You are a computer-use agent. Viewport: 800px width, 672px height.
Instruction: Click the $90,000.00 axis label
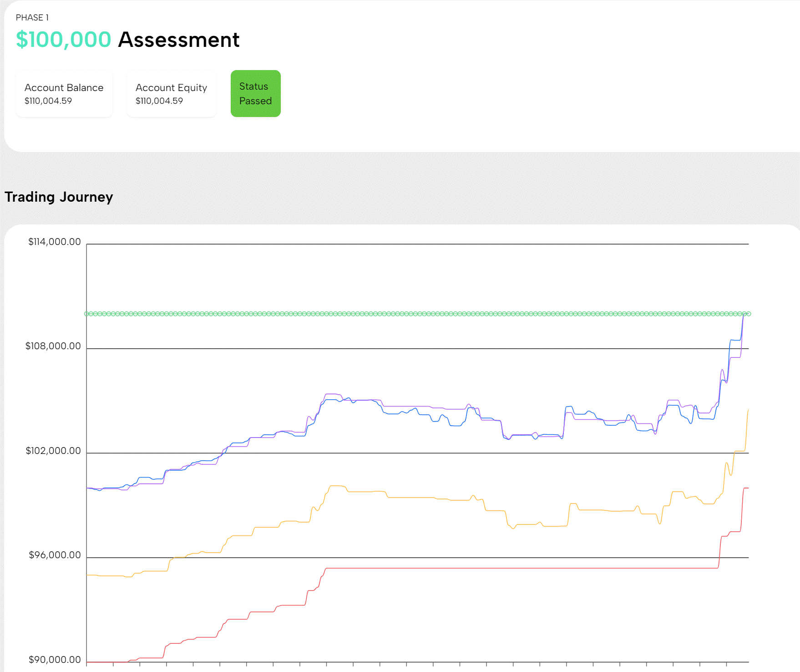click(55, 660)
